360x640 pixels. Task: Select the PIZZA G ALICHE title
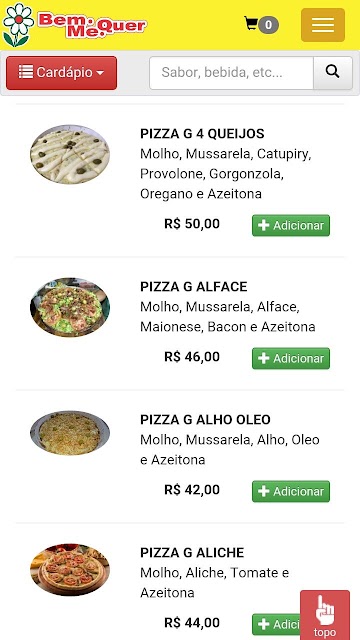[192, 553]
